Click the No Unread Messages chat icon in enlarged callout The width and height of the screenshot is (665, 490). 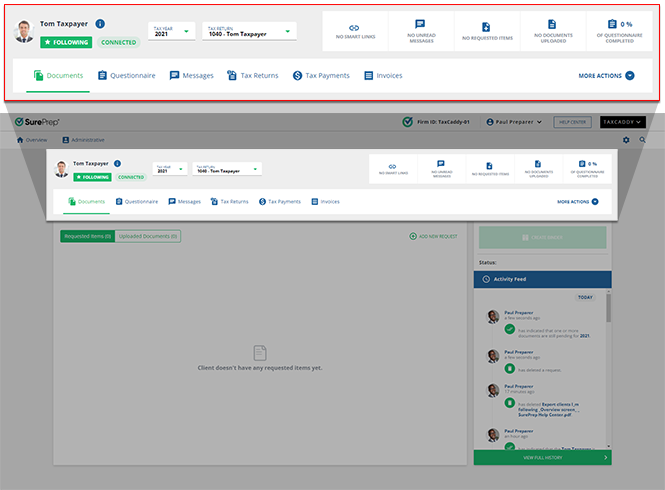(420, 24)
